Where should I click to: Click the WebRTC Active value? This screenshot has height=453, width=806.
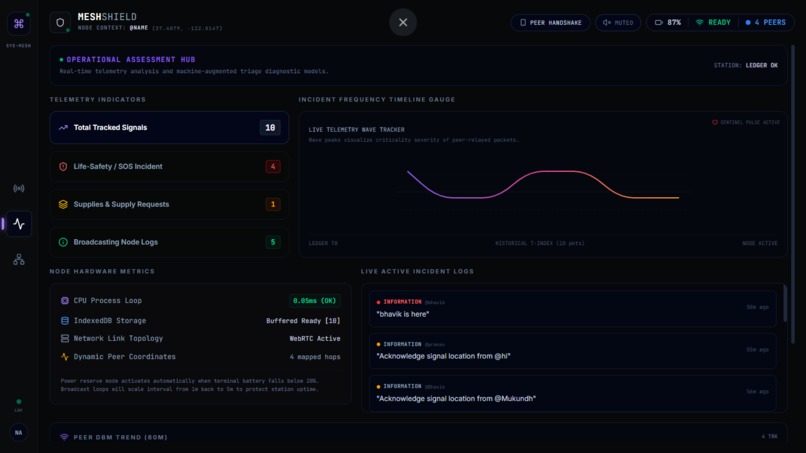[x=315, y=339]
